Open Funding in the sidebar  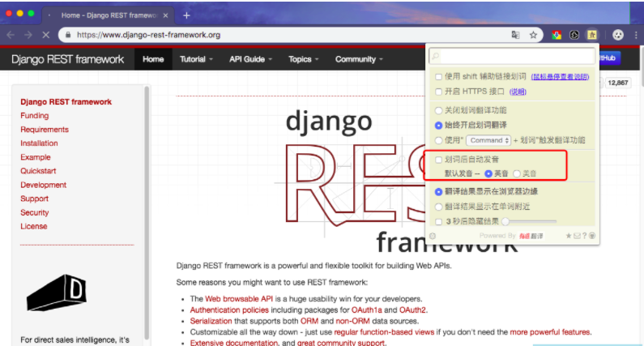tap(35, 116)
